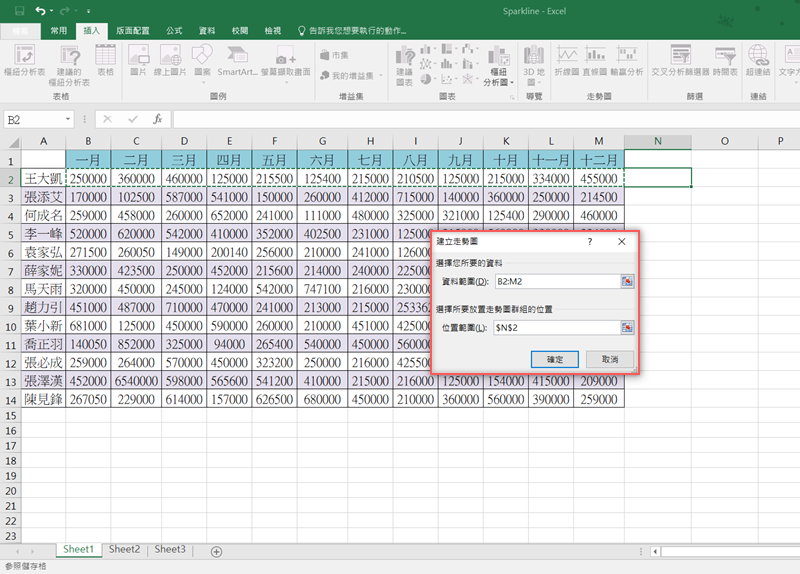
Task: Click the 位置範圍 range selector icon
Action: coord(627,328)
